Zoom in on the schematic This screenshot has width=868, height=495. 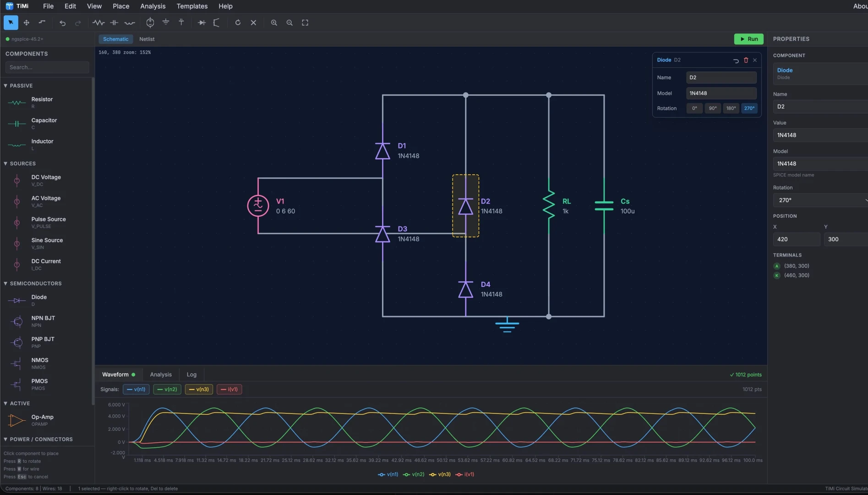[x=274, y=22]
